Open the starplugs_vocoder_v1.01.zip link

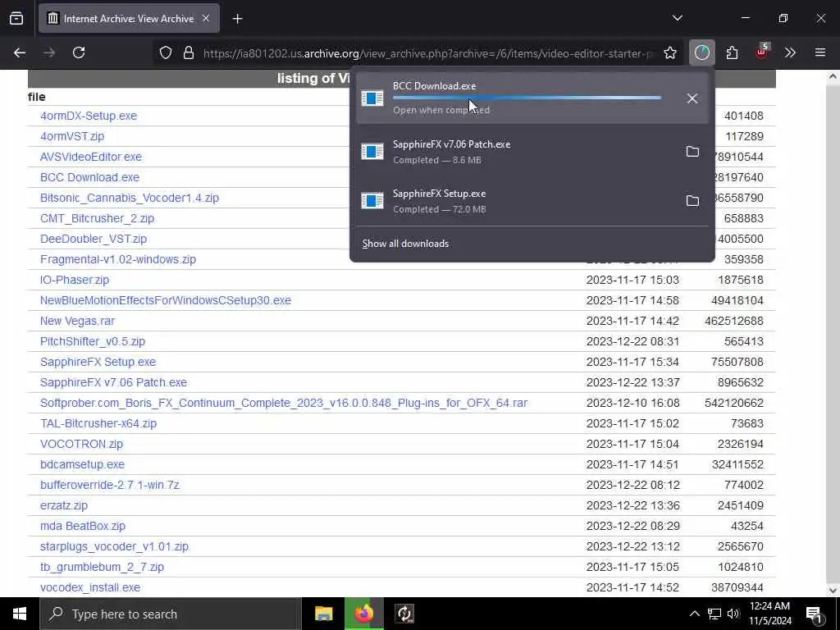coord(114,546)
